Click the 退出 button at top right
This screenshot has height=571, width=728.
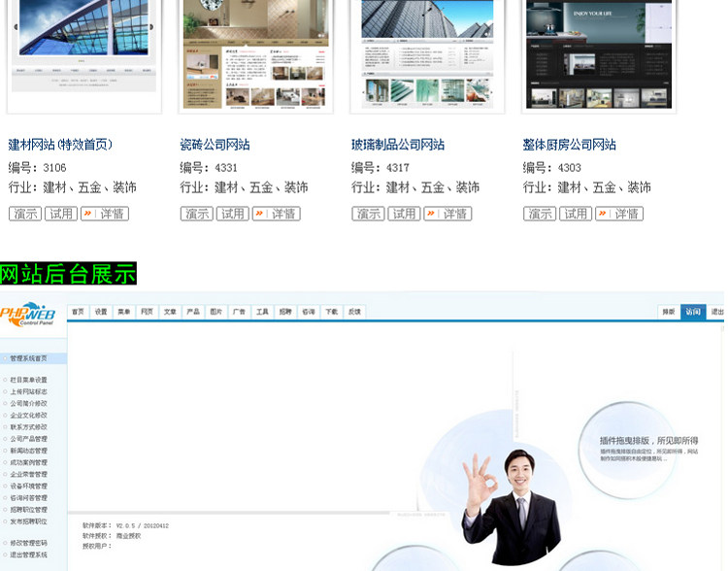click(717, 312)
